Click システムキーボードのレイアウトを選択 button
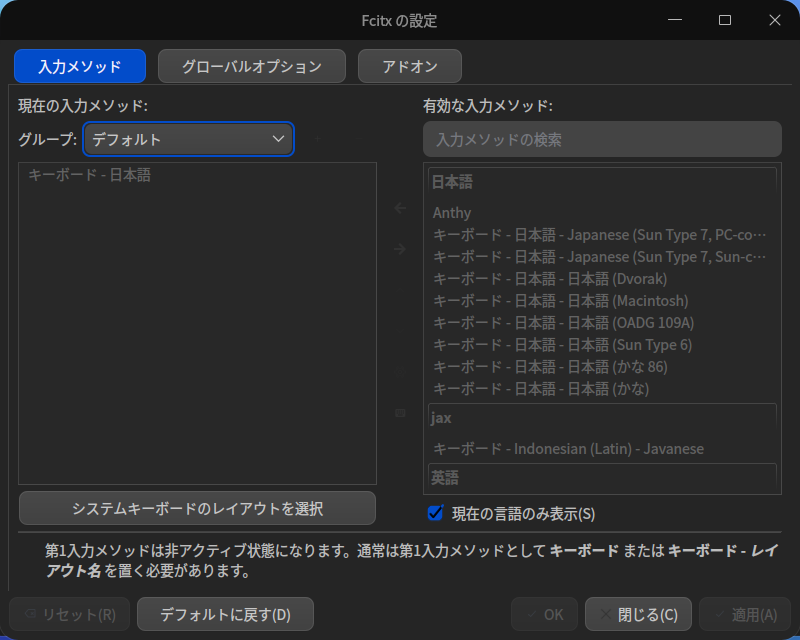Screen dimensions: 800x640 pyautogui.click(x=197, y=508)
